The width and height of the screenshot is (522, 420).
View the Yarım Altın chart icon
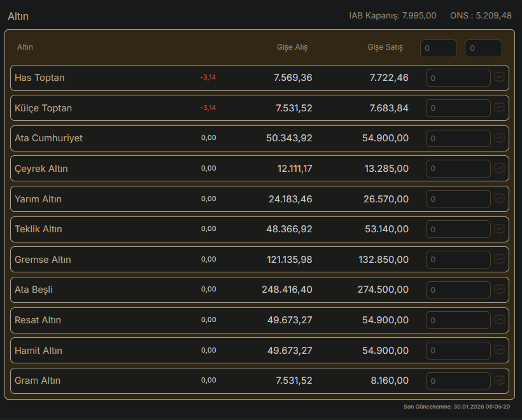(x=500, y=199)
